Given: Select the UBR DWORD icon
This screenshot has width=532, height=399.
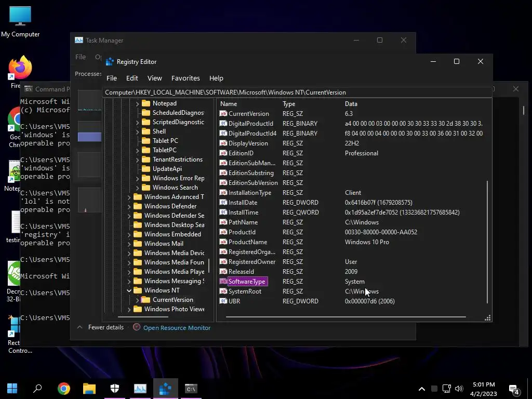Looking at the screenshot, I should pyautogui.click(x=223, y=301).
